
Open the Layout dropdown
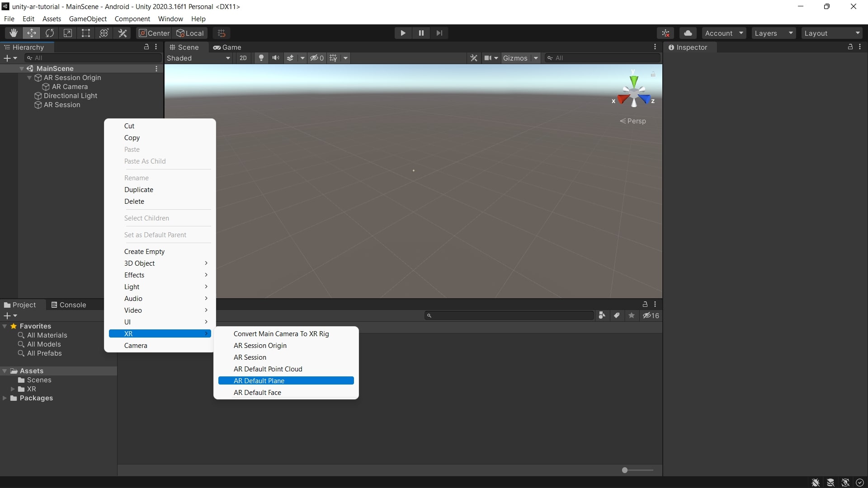tap(832, 33)
